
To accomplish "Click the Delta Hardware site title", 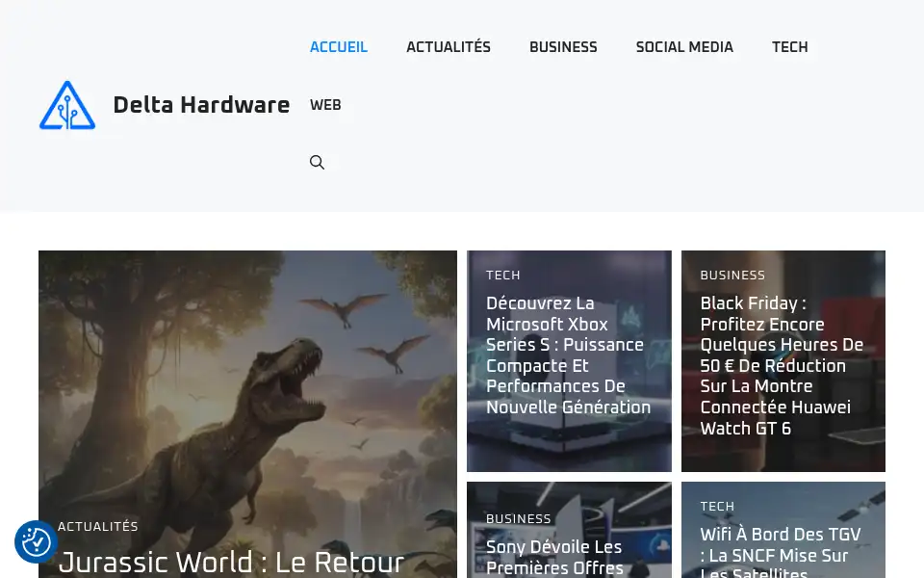I will click(x=201, y=105).
